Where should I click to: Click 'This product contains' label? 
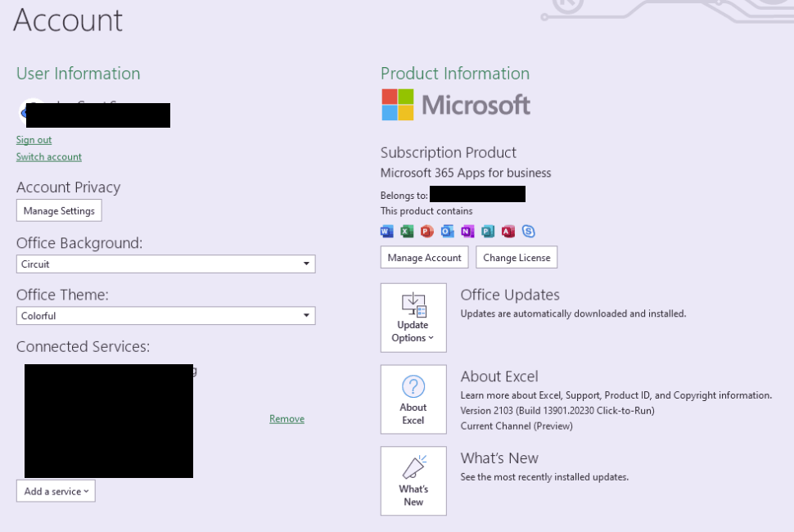[x=426, y=211]
